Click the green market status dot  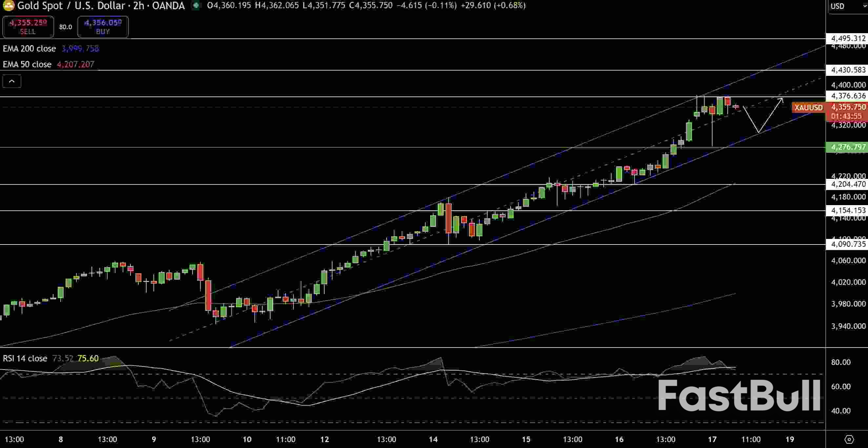[196, 5]
